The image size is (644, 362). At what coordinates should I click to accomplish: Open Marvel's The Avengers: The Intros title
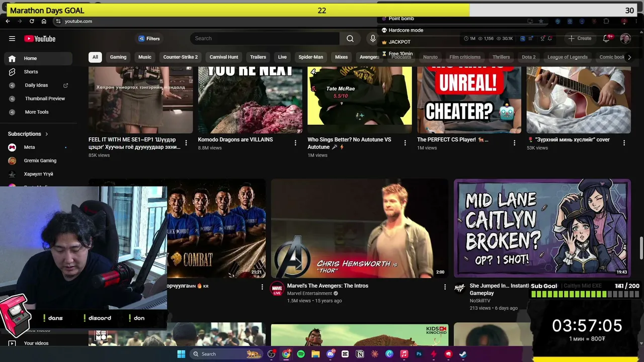pos(328,286)
